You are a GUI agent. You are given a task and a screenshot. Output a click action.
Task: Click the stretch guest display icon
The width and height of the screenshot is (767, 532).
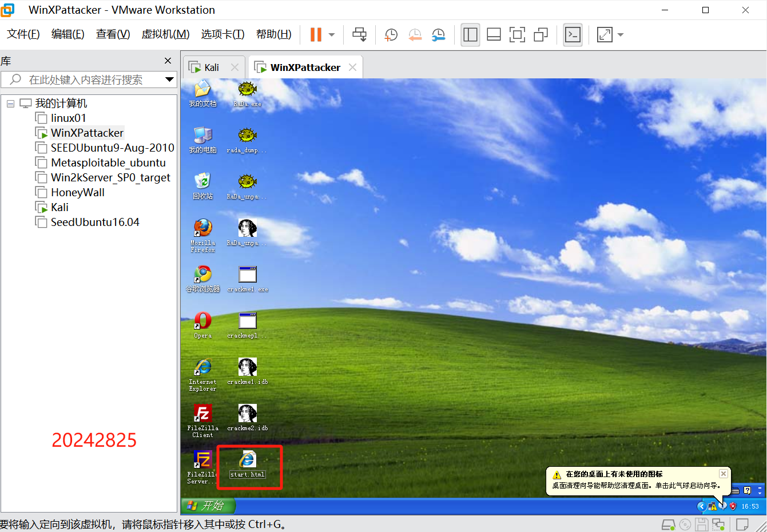[x=605, y=35]
